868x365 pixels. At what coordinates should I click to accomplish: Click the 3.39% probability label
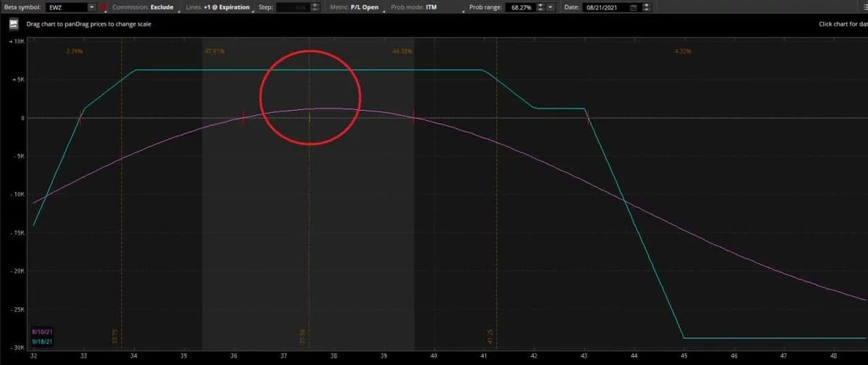75,51
